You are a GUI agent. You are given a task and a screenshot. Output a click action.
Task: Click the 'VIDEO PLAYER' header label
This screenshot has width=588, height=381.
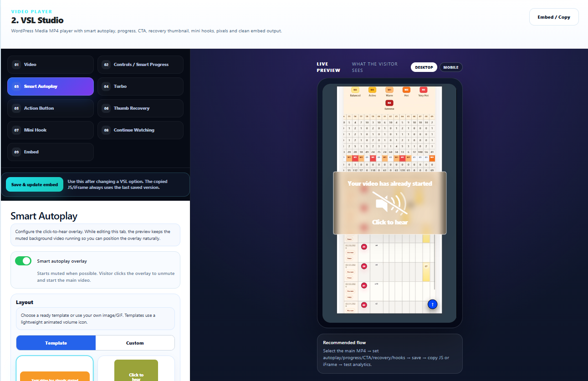tap(32, 11)
